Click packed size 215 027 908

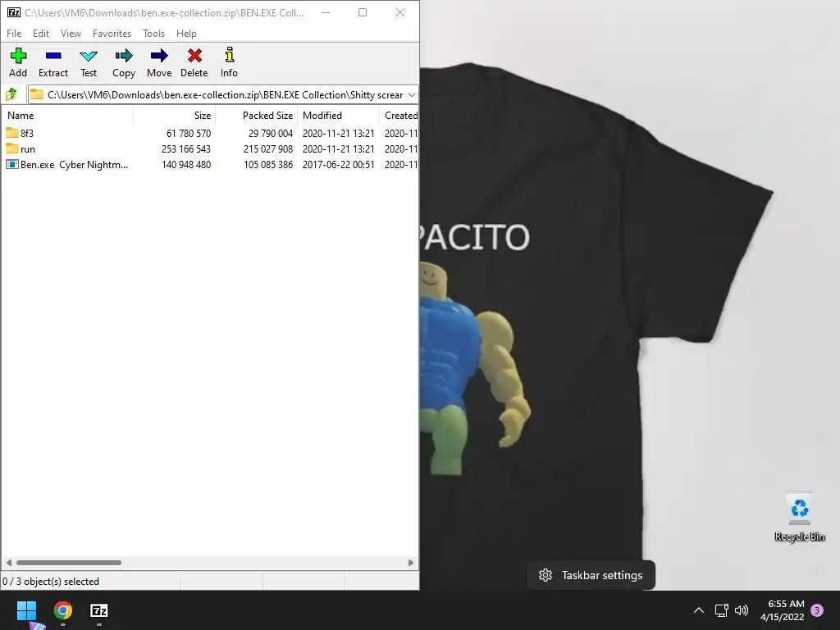tap(268, 148)
